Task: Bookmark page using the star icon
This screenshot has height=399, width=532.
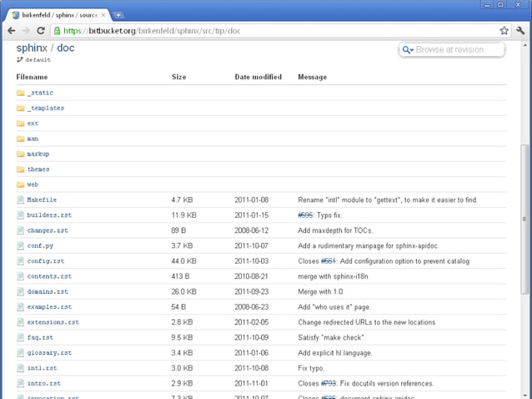Action: pyautogui.click(x=504, y=30)
